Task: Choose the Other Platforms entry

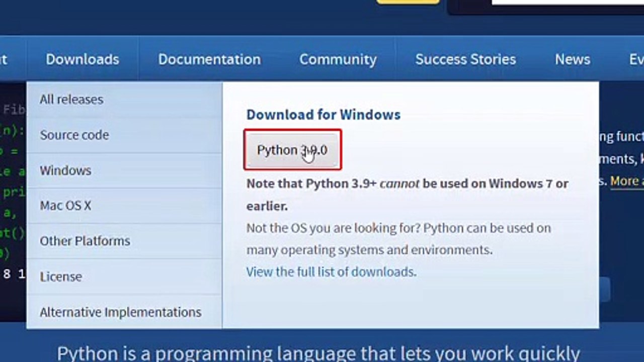Action: tap(124, 241)
